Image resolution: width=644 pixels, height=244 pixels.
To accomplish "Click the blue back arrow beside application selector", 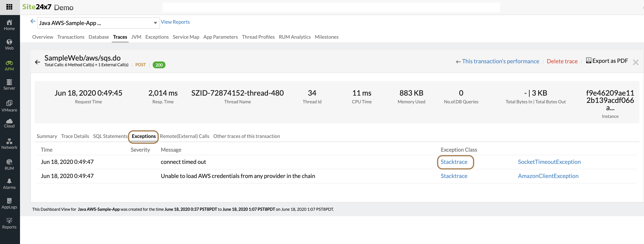I will pos(33,21).
